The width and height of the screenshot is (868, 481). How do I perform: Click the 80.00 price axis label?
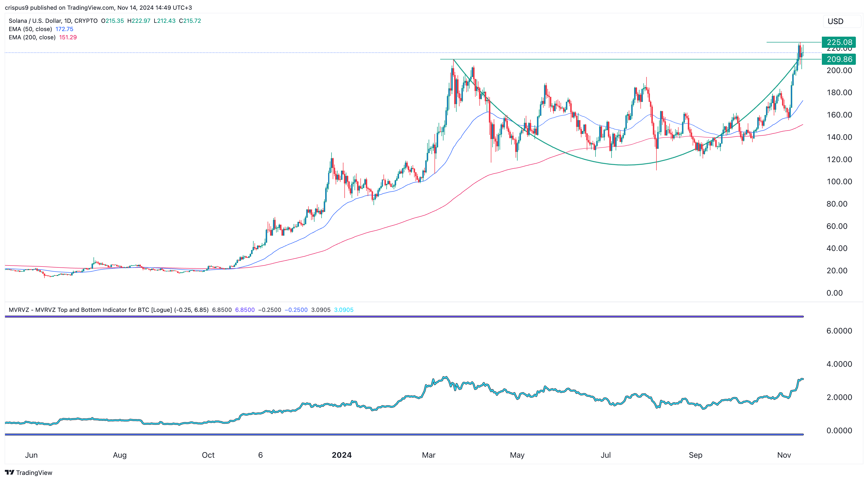837,204
